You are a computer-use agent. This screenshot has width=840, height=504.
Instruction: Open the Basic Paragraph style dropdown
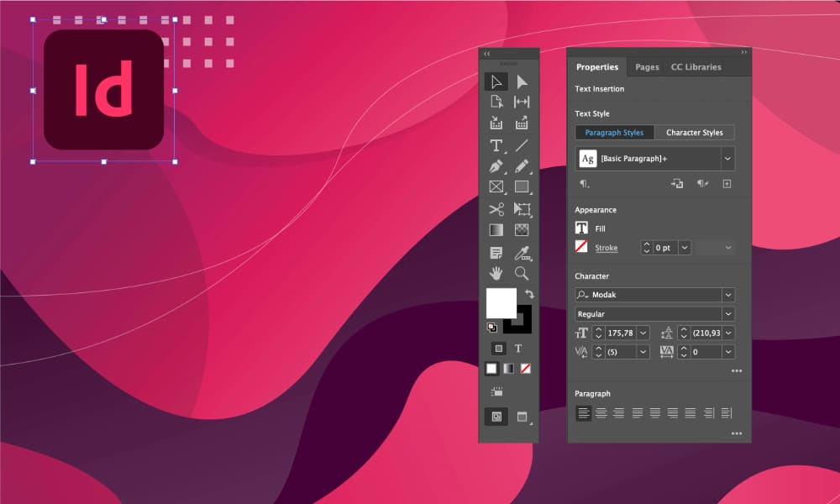click(727, 159)
